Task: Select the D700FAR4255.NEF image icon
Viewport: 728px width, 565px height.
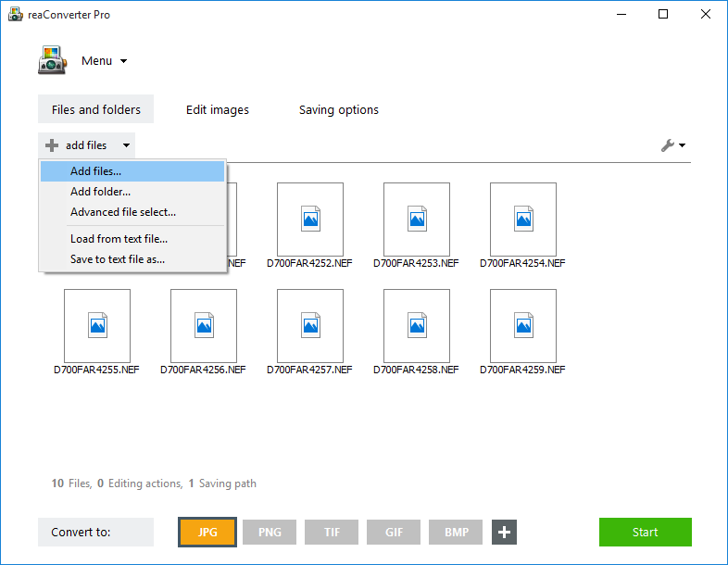Action: pyautogui.click(x=97, y=323)
